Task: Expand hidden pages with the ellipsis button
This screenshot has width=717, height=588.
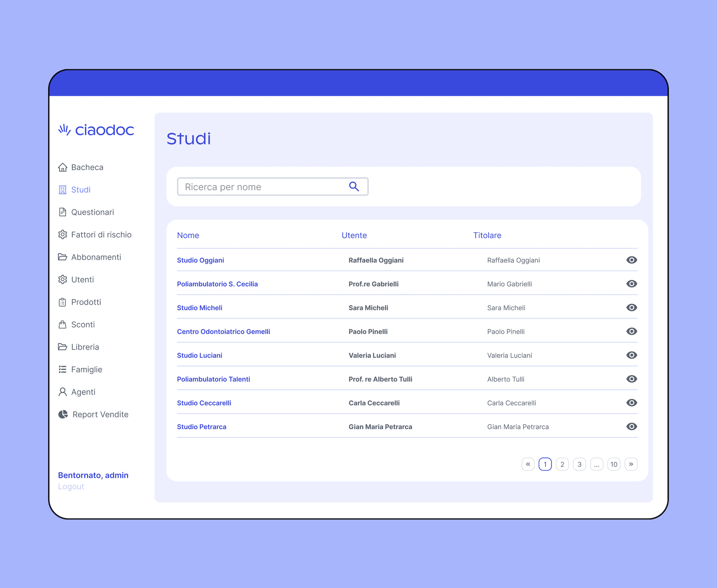Action: (x=596, y=464)
